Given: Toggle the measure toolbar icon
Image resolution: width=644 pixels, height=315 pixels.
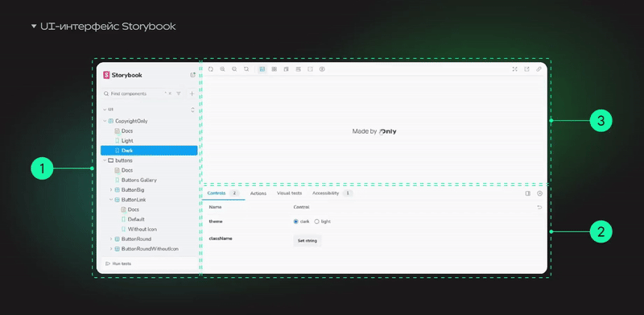Looking at the screenshot, I should pyautogui.click(x=298, y=69).
